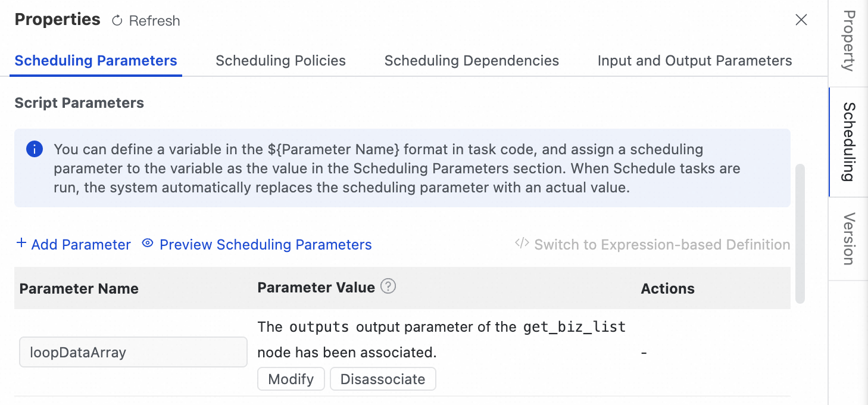This screenshot has height=405, width=868.
Task: Click the Refresh circular arrow icon
Action: click(117, 21)
